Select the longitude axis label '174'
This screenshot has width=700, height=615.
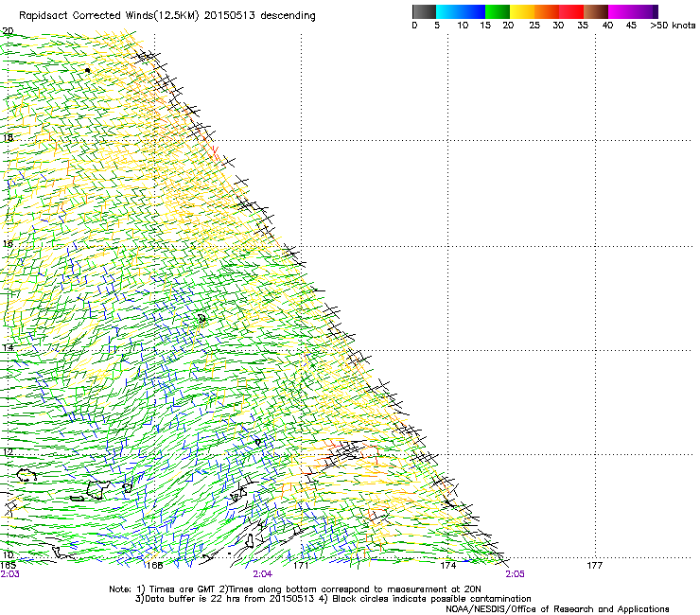pyautogui.click(x=447, y=566)
